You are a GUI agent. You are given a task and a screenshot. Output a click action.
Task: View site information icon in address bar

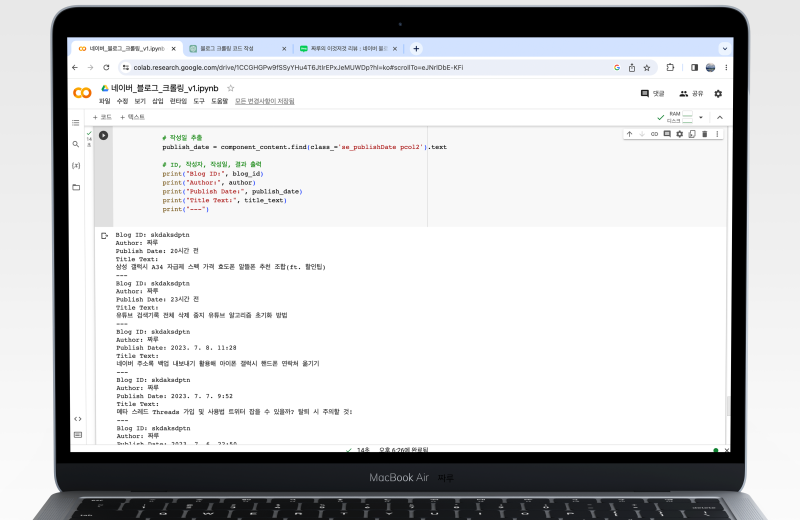click(126, 67)
